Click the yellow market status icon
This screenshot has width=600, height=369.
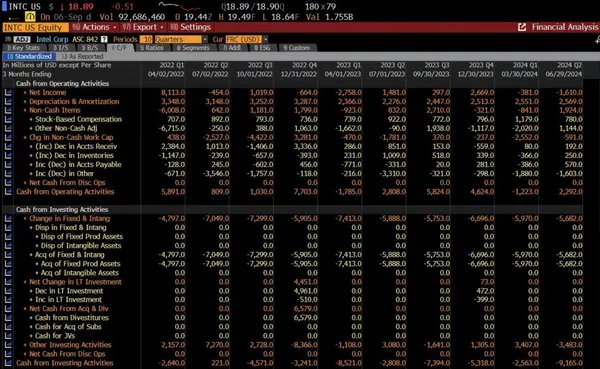click(30, 17)
